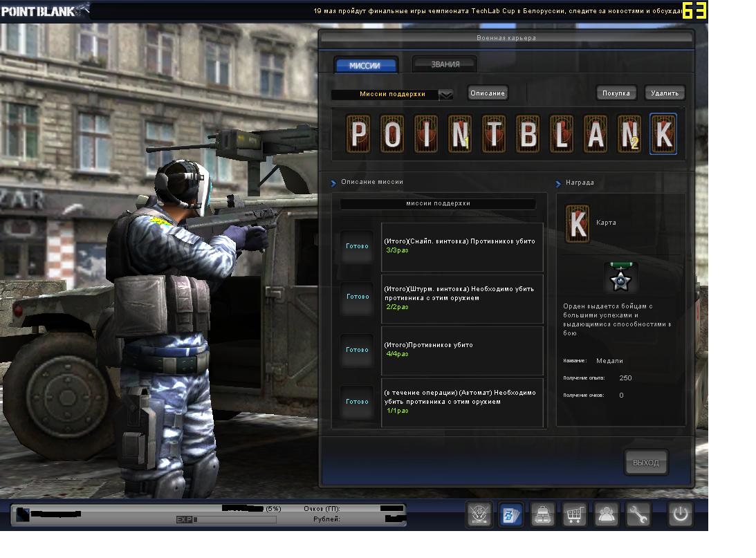Viewport: 756px width, 558px height.
Task: Click the yellow 63 FPS counter
Action: tap(694, 10)
